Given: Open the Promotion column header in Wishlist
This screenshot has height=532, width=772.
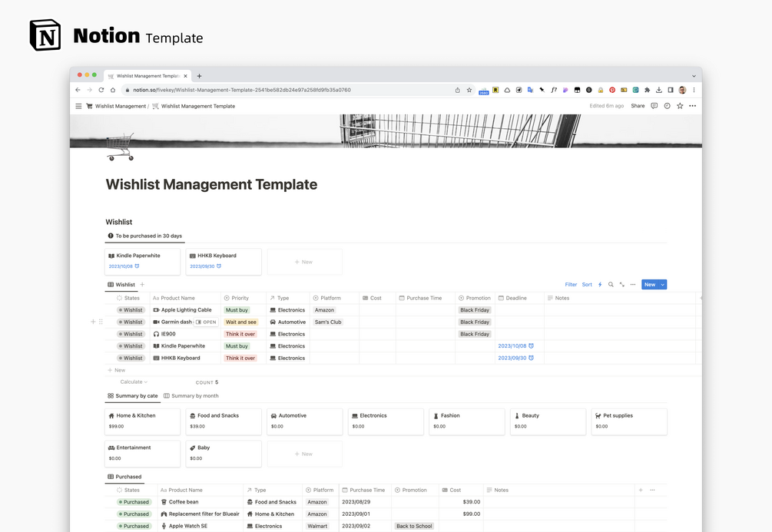Looking at the screenshot, I should click(x=475, y=298).
